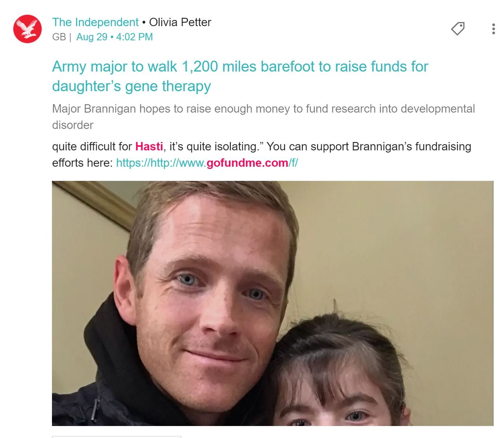This screenshot has height=438, width=504.
Task: Click the article excerpt about fundraising efforts
Action: pyautogui.click(x=262, y=154)
